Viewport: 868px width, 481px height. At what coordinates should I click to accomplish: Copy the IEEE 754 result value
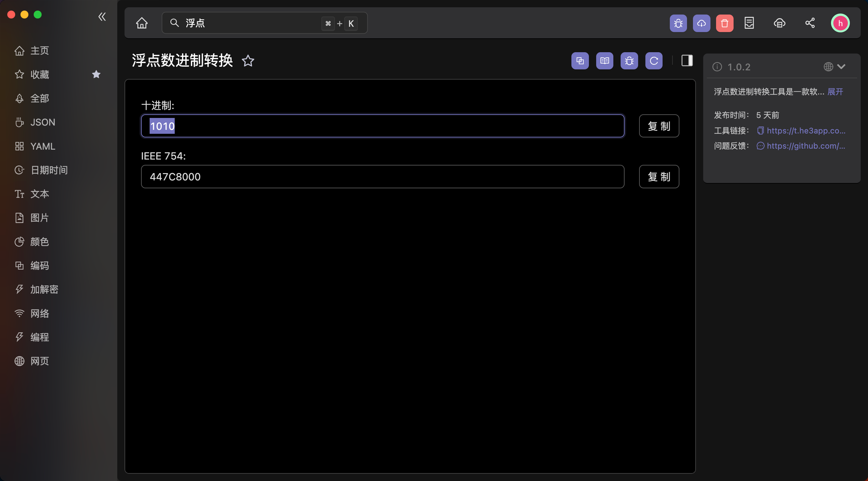(x=659, y=177)
